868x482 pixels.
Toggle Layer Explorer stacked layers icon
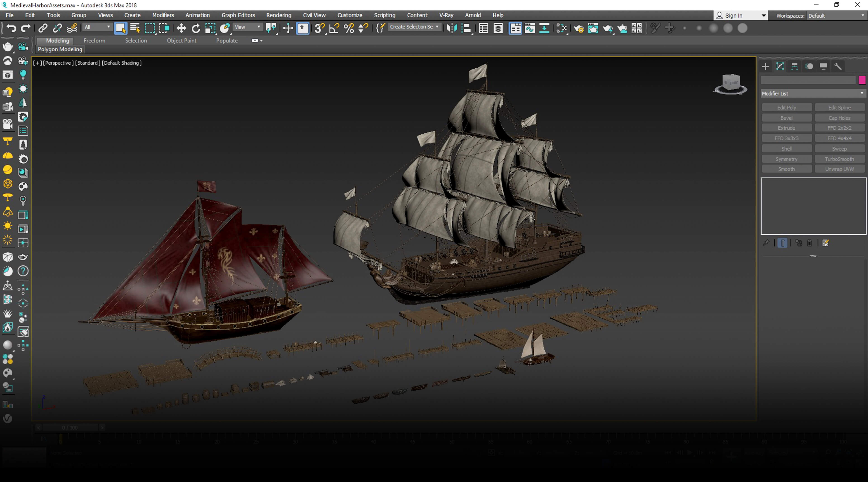[498, 28]
